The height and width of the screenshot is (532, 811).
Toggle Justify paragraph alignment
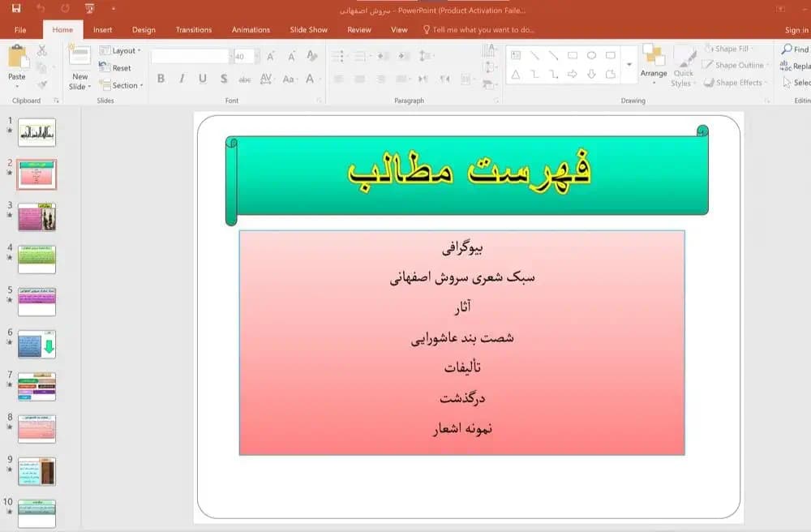click(402, 79)
